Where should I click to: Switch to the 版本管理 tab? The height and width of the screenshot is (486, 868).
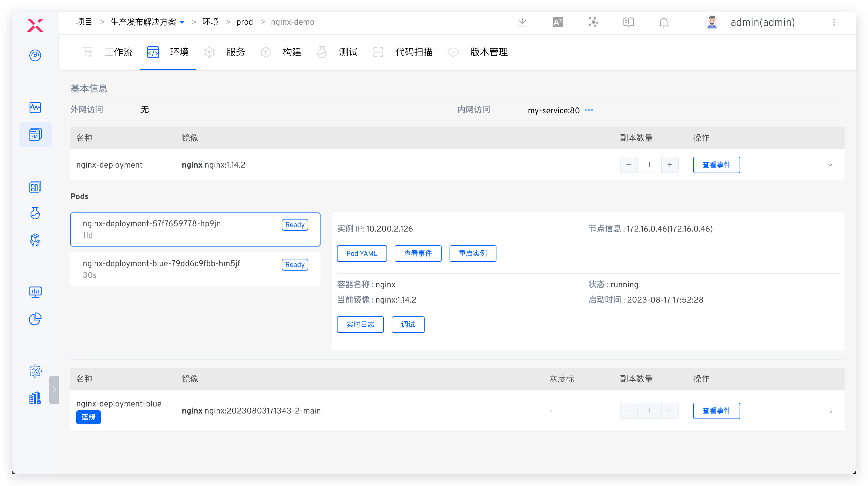click(489, 52)
